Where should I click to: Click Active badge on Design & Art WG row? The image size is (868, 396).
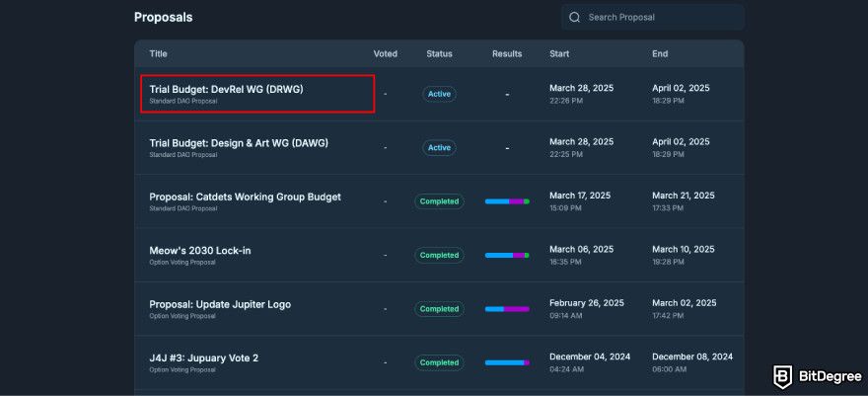(x=439, y=148)
